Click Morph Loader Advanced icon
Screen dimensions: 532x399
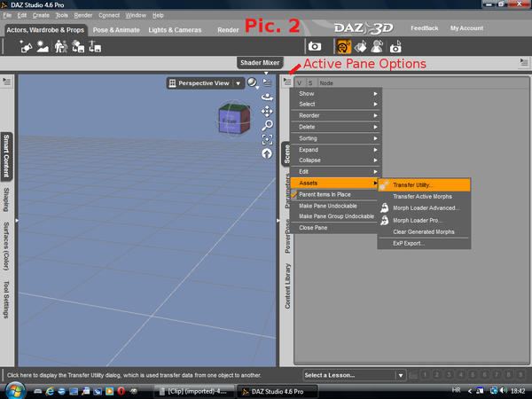pos(385,207)
